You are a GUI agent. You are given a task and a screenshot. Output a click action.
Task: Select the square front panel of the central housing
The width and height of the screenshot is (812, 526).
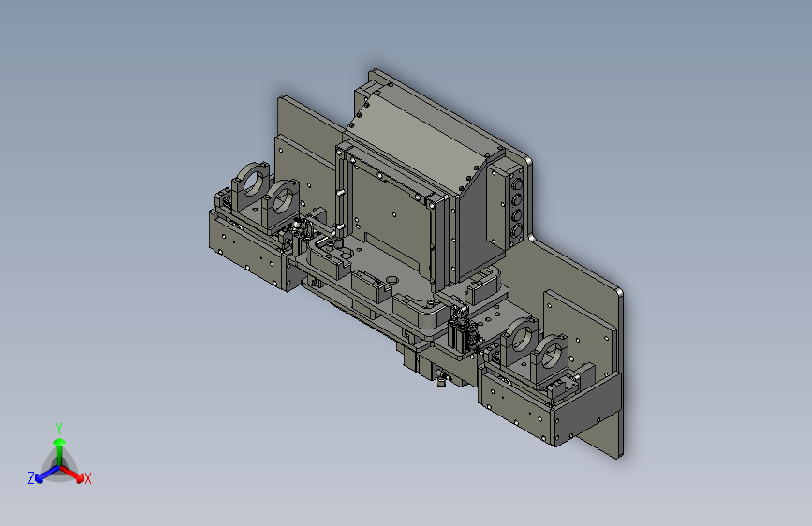(389, 211)
